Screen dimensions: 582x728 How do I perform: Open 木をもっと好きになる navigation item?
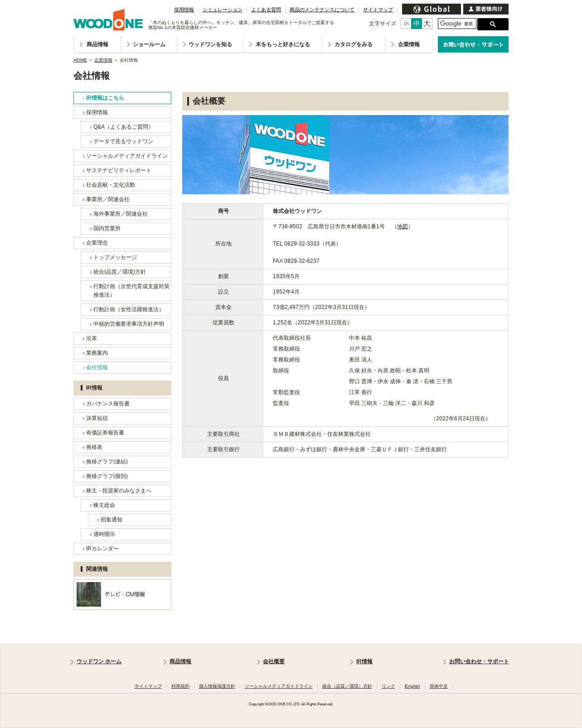click(x=282, y=44)
